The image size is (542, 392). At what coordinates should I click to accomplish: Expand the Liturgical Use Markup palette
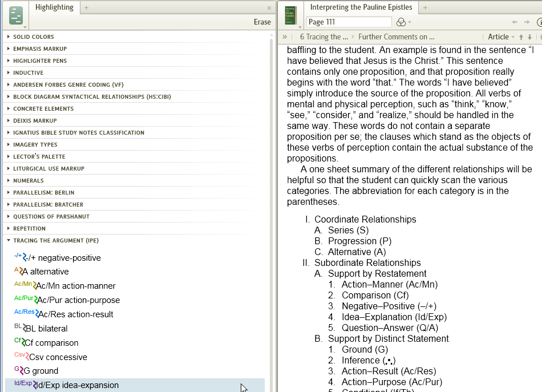point(9,168)
